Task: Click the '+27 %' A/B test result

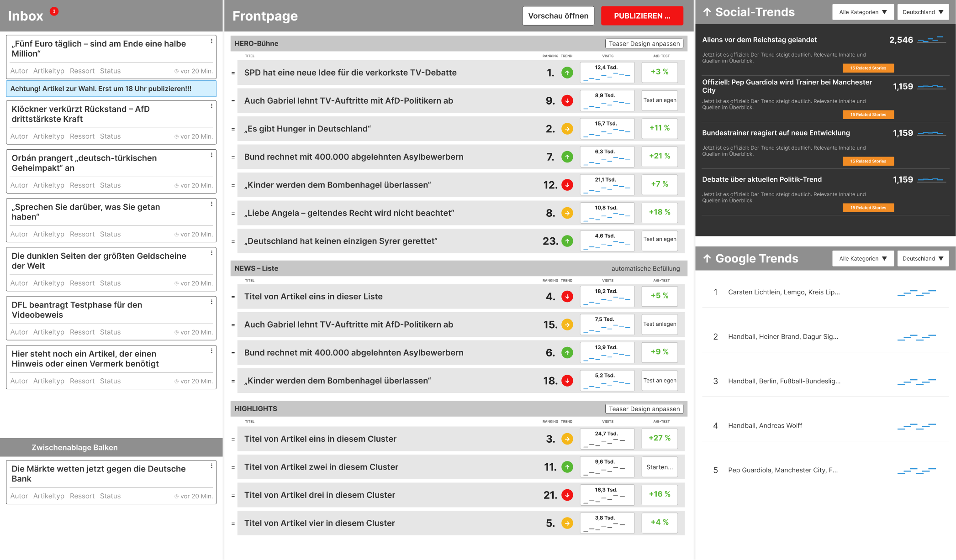Action: point(660,438)
